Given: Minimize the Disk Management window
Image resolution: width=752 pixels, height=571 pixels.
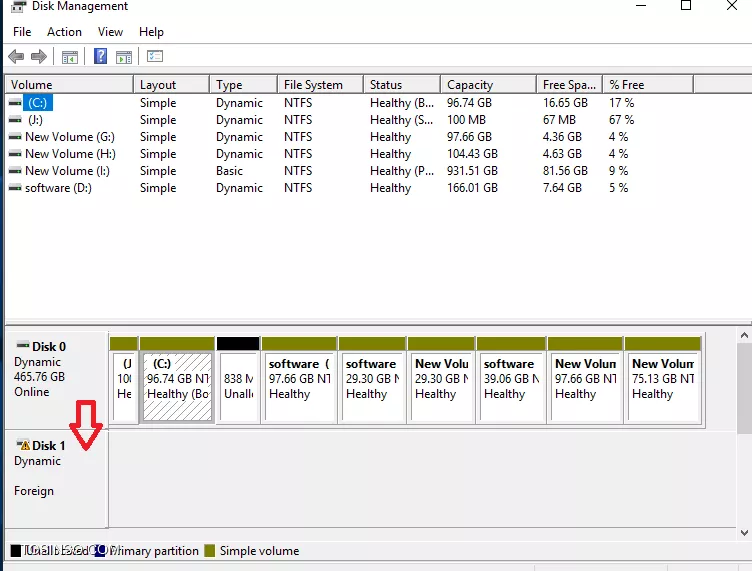Looking at the screenshot, I should [641, 6].
